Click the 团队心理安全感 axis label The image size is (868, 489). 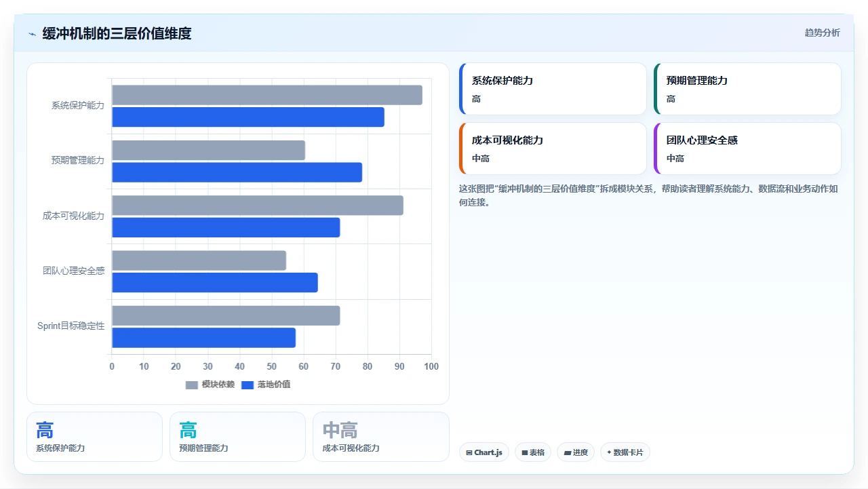pos(74,271)
